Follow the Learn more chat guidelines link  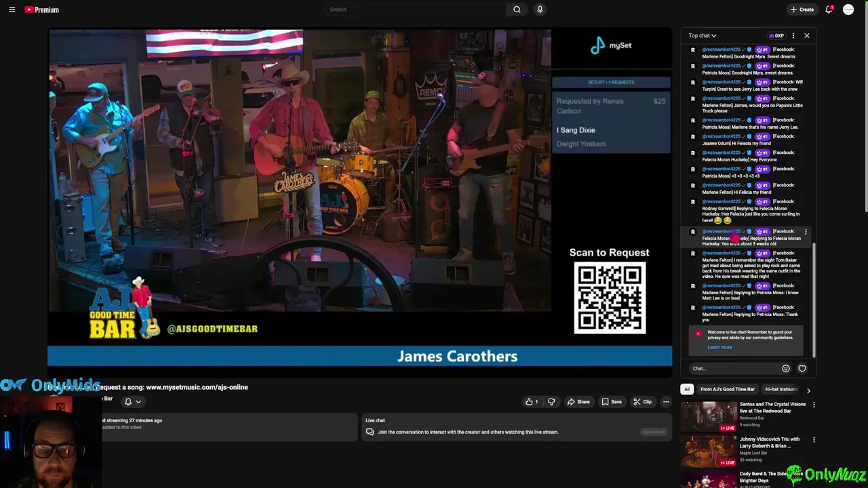719,347
